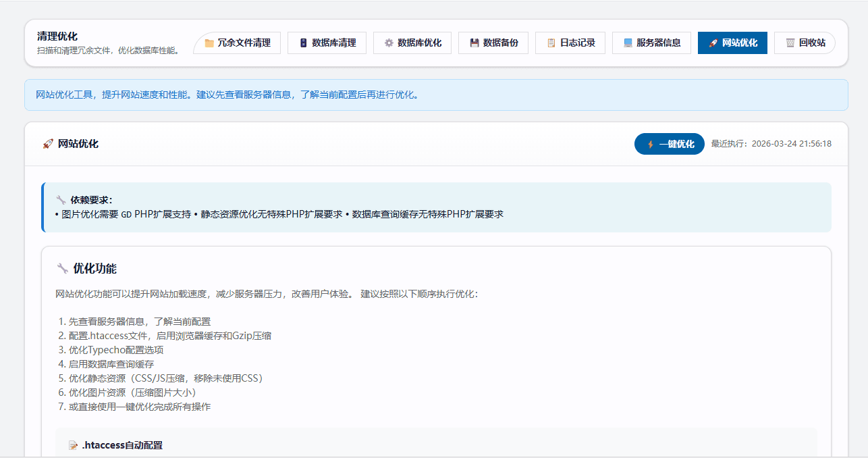
Task: Click the database icon on 数据库清理 tab
Action: click(x=304, y=43)
